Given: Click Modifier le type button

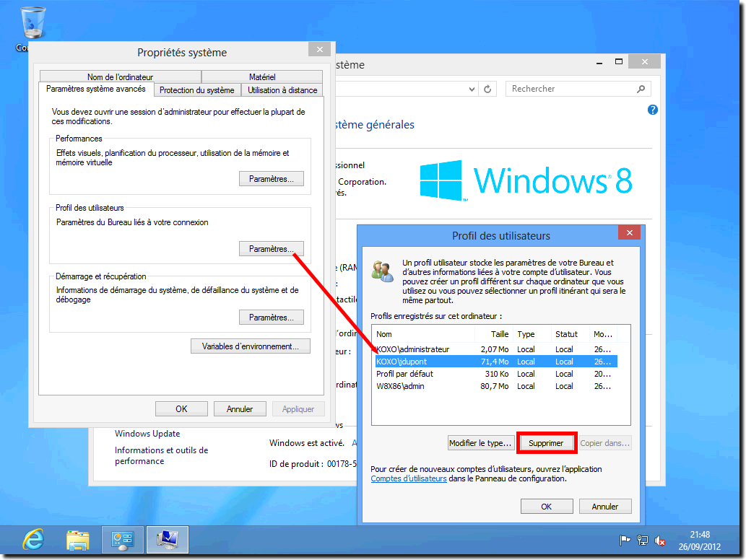Looking at the screenshot, I should 480,443.
